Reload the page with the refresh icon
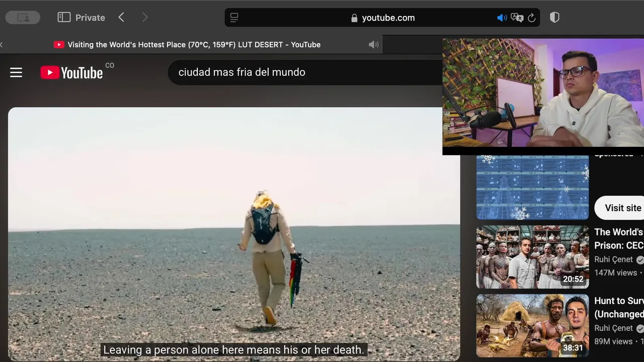 click(531, 18)
